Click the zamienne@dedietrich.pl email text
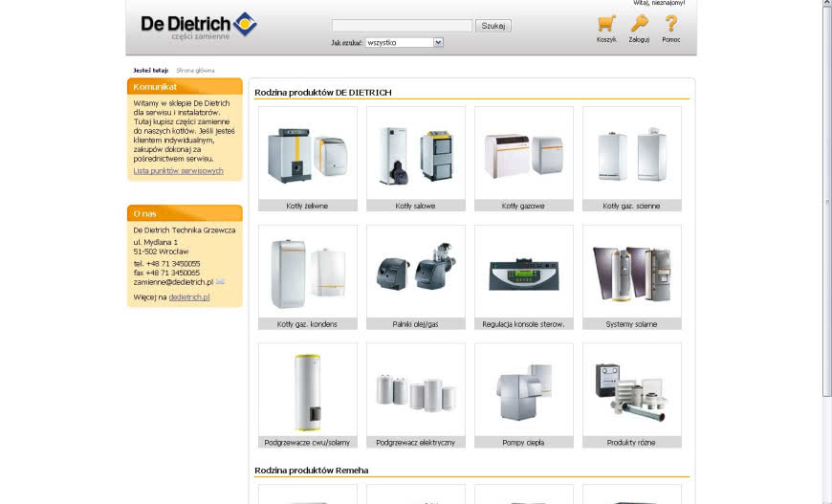The image size is (832, 504). click(x=173, y=282)
